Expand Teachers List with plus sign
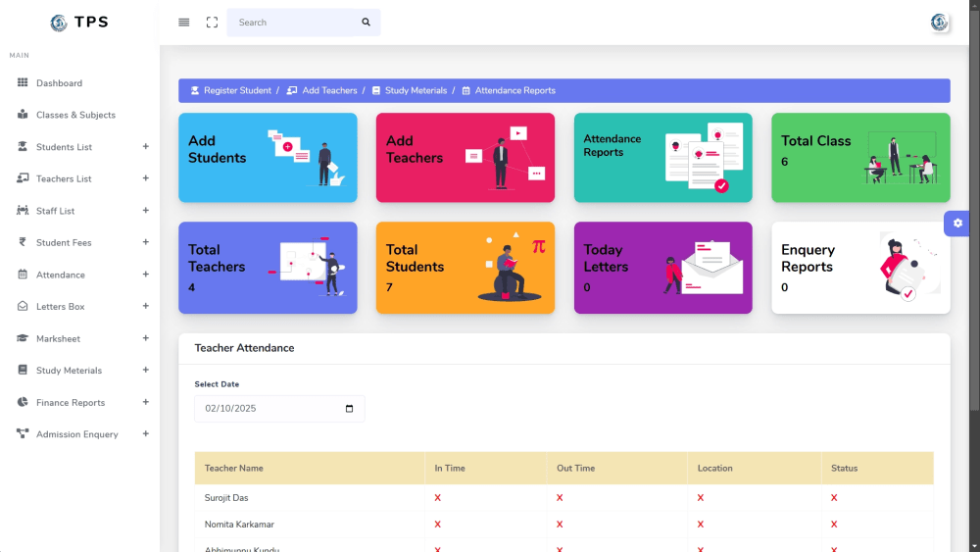The height and width of the screenshot is (552, 980). (x=146, y=178)
